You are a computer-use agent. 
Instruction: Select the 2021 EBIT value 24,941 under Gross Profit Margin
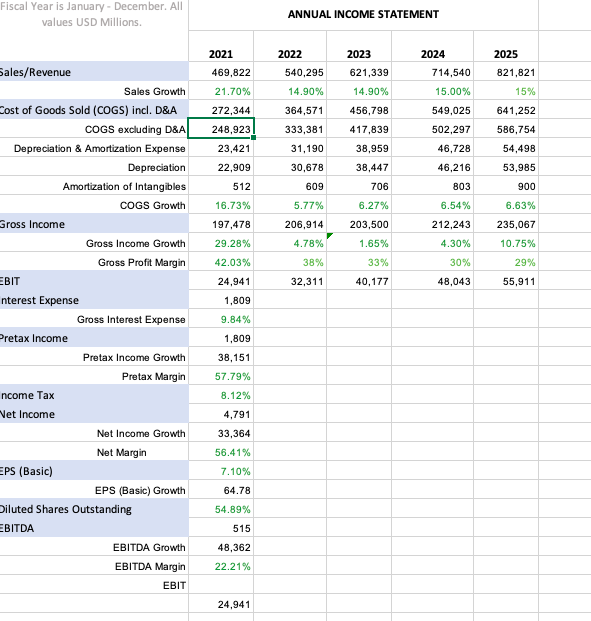coord(221,281)
